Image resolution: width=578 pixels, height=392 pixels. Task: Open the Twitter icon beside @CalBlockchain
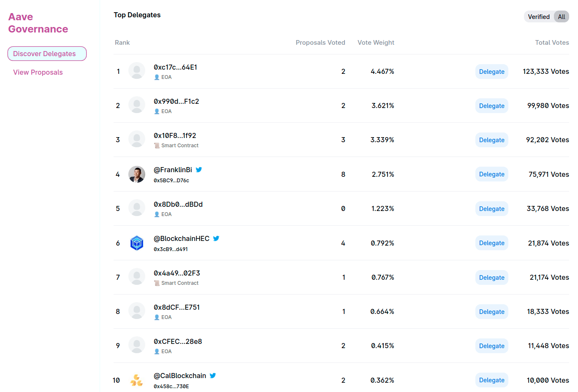click(x=213, y=376)
